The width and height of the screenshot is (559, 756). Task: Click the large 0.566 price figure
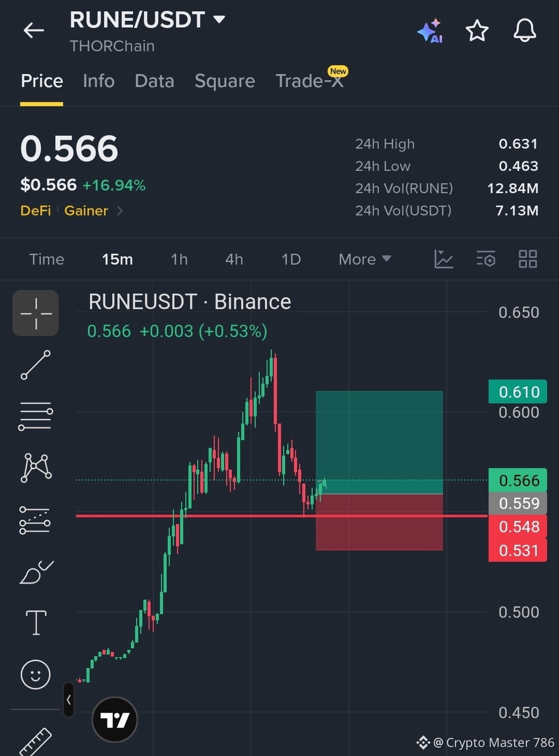(69, 149)
